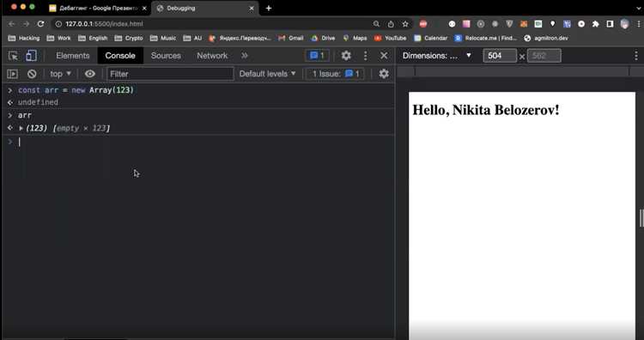Click the arr command entry
The image size is (644, 340).
coord(25,115)
